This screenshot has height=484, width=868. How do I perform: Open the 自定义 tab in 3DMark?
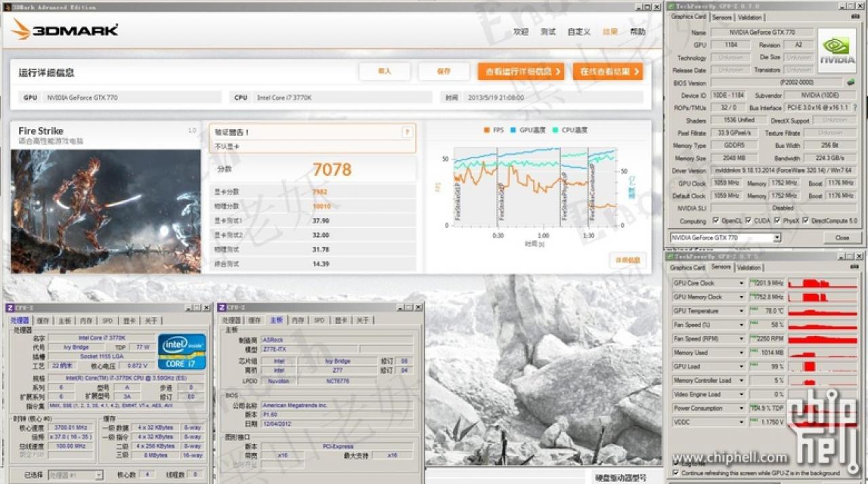coord(579,32)
